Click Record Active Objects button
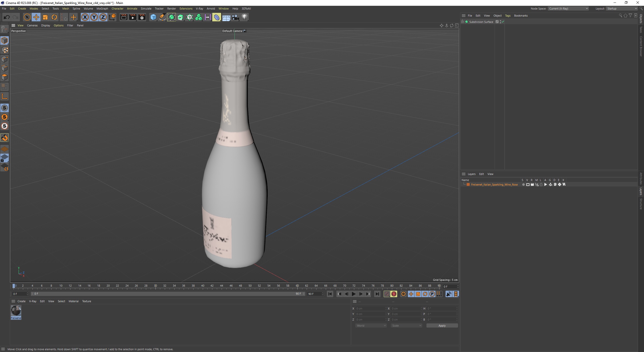 click(387, 294)
